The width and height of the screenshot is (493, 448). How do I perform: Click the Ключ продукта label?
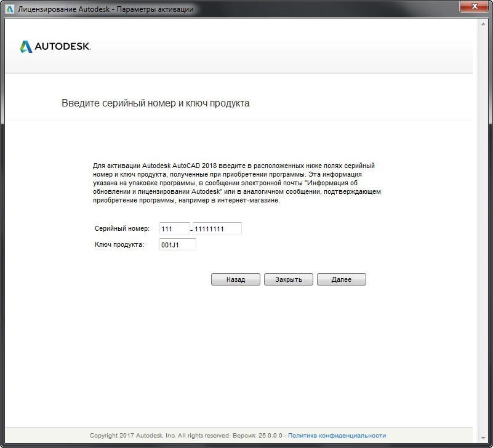coord(119,244)
